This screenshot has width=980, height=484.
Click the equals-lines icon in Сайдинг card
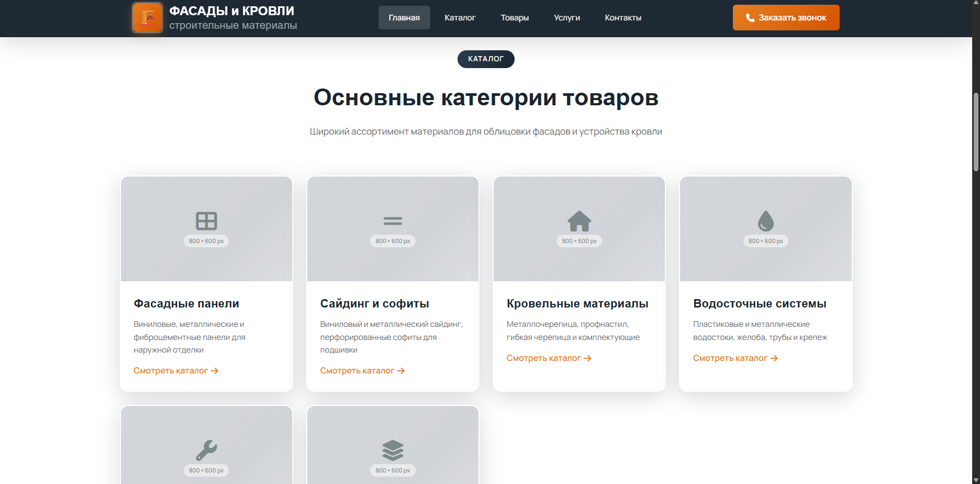393,221
